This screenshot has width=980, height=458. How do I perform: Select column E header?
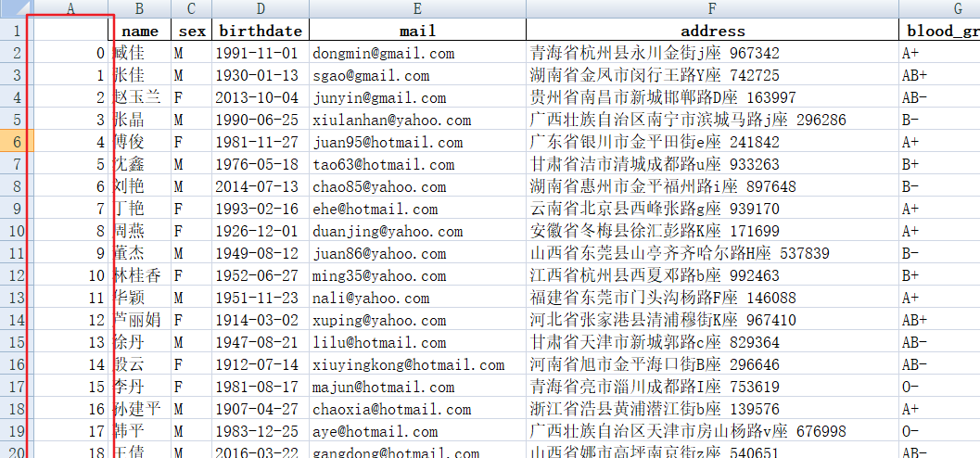pyautogui.click(x=417, y=8)
